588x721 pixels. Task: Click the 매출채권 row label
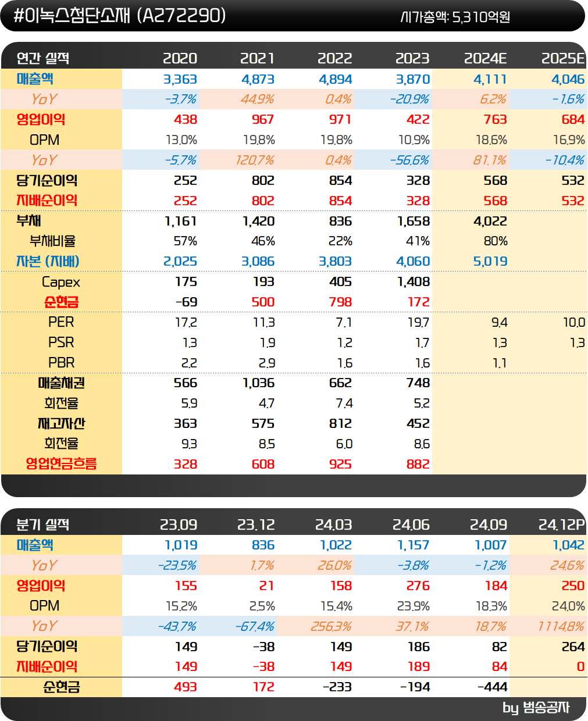click(61, 383)
